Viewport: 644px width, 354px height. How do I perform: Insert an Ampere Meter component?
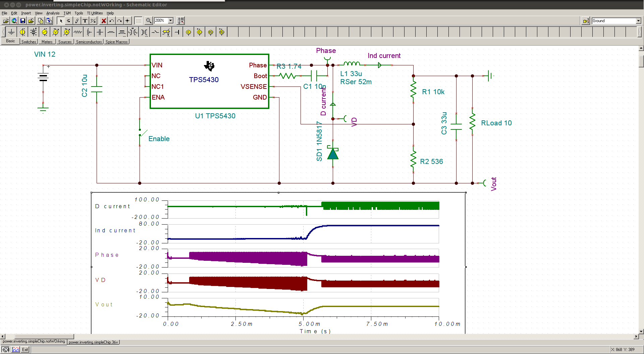[67, 32]
